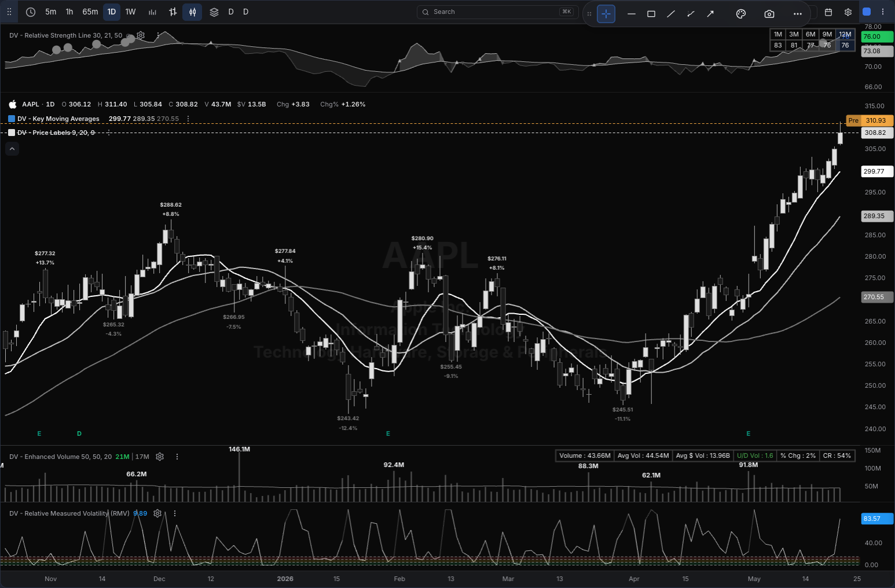Open chart settings gear in top bar

[x=848, y=12]
